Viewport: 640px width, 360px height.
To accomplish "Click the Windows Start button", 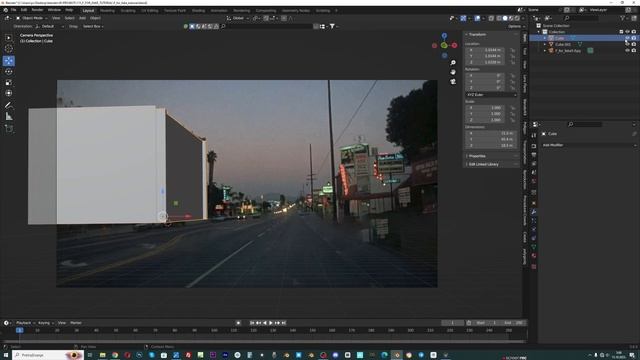I will pos(5,355).
